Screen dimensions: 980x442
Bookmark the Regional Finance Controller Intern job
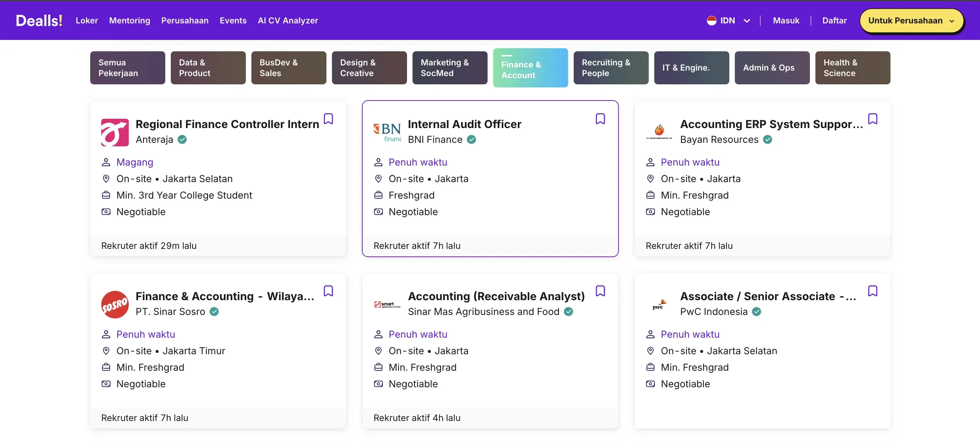click(328, 119)
